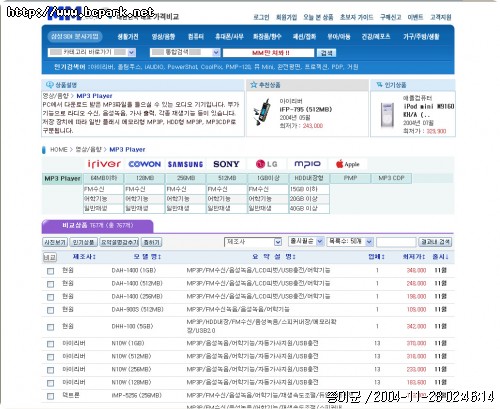Focus the within-results search field
The width and height of the screenshot is (500, 409).
pos(396,242)
